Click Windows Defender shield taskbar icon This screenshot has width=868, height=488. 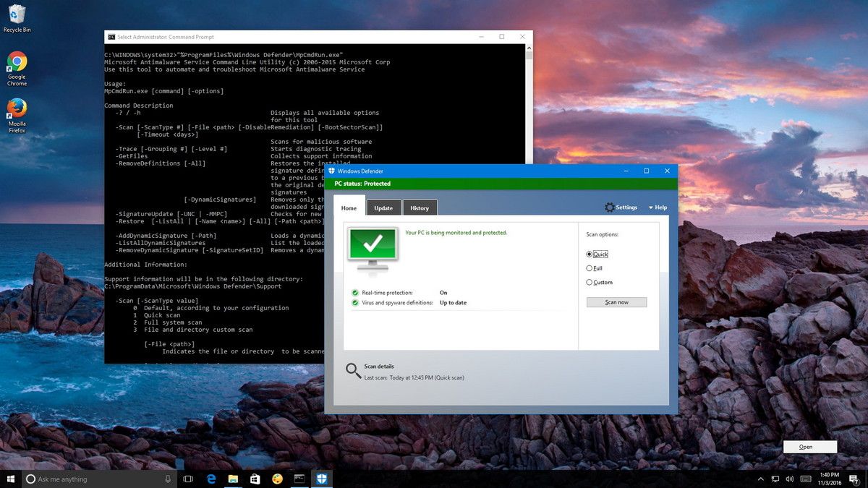coord(322,479)
